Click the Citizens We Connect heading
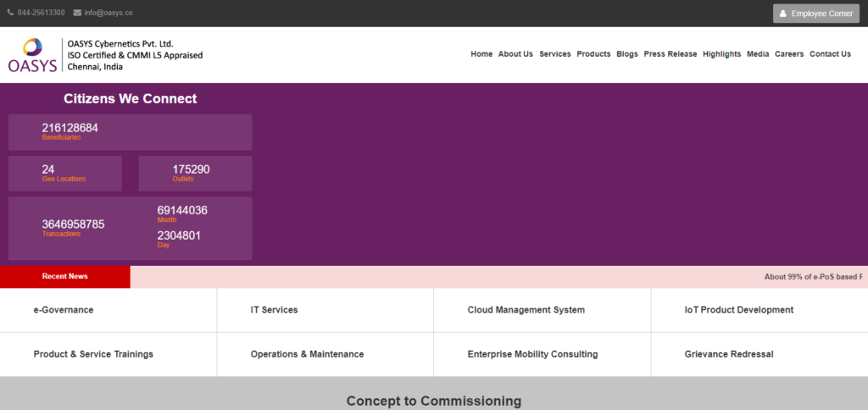The image size is (868, 410). 130,99
